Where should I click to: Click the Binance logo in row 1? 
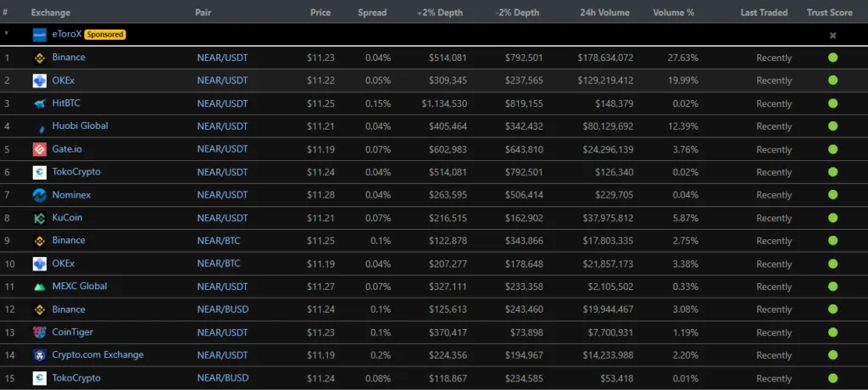click(x=39, y=58)
